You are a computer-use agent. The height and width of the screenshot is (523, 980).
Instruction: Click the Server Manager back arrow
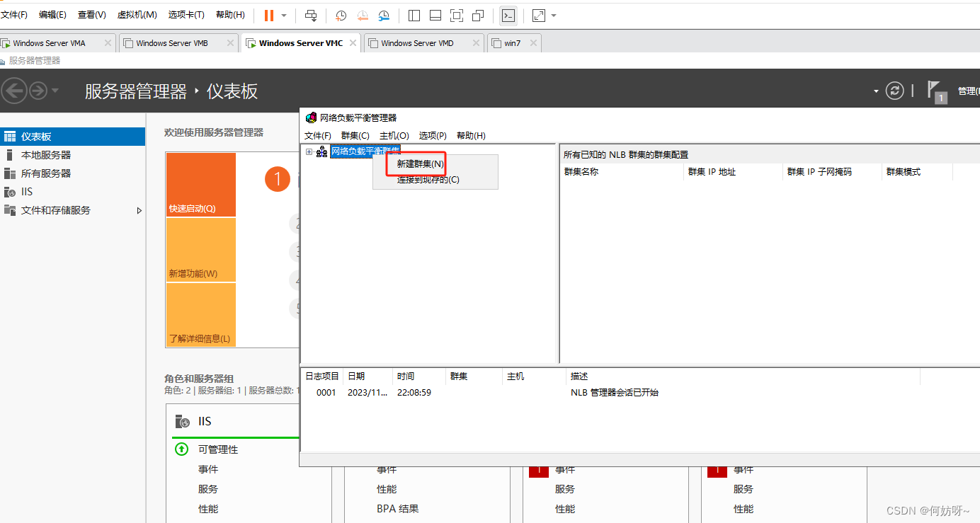[x=14, y=91]
